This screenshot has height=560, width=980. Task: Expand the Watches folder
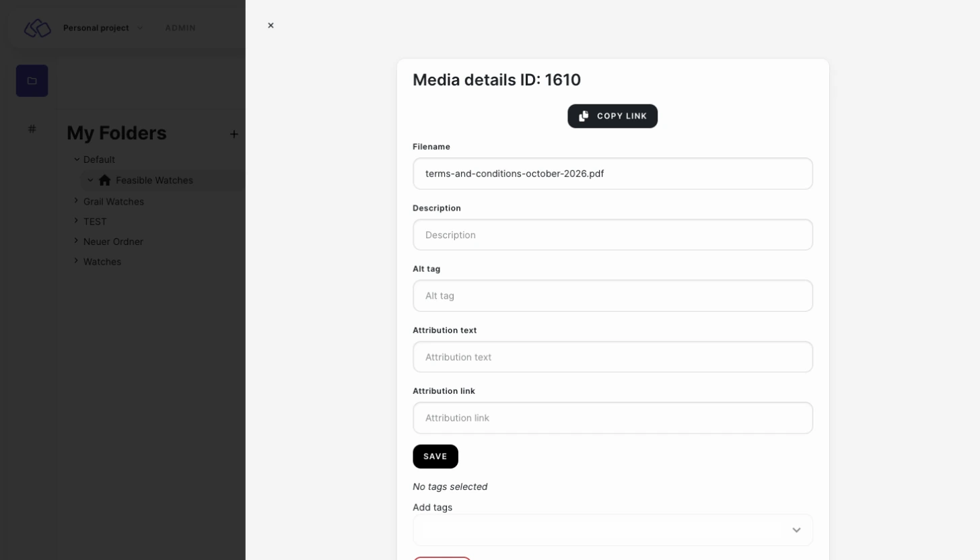pos(76,261)
